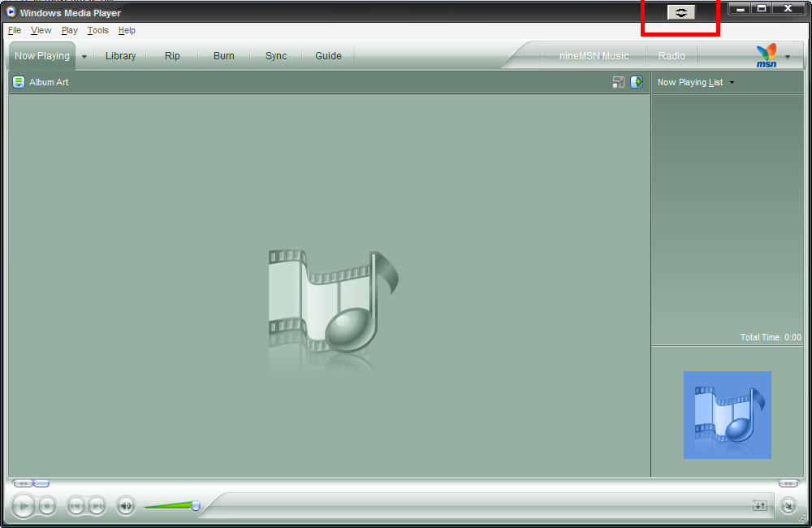The height and width of the screenshot is (528, 812).
Task: Click the seek slider thumb
Action: [x=41, y=483]
